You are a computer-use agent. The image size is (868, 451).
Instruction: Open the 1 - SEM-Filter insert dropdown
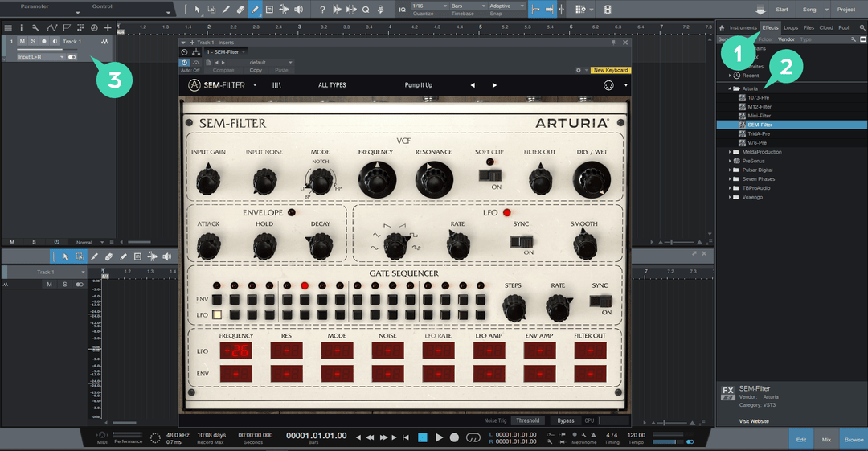[x=226, y=52]
